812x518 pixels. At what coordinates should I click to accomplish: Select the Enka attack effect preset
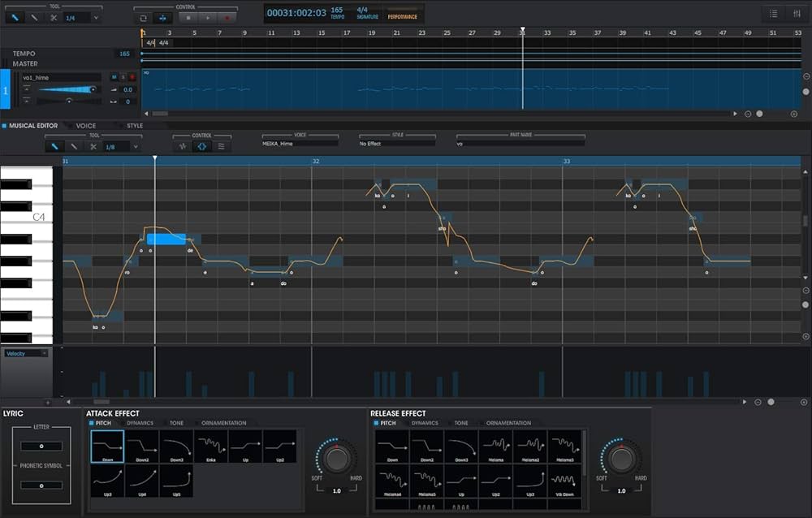click(211, 447)
